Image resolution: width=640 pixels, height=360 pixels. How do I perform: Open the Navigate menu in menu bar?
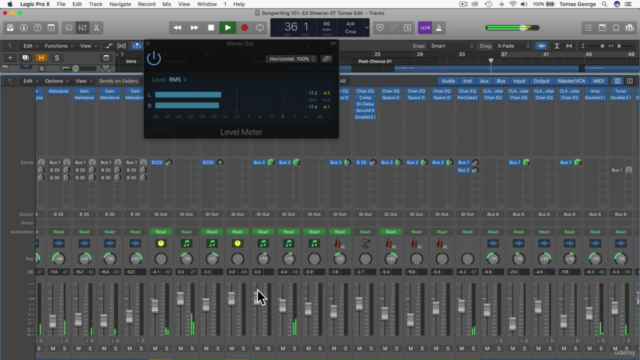tap(120, 4)
